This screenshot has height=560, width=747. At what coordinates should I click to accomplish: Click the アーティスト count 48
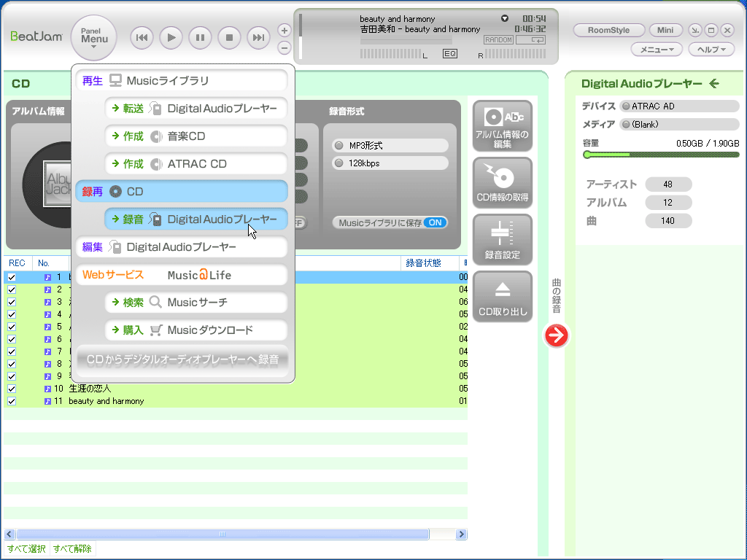[668, 184]
